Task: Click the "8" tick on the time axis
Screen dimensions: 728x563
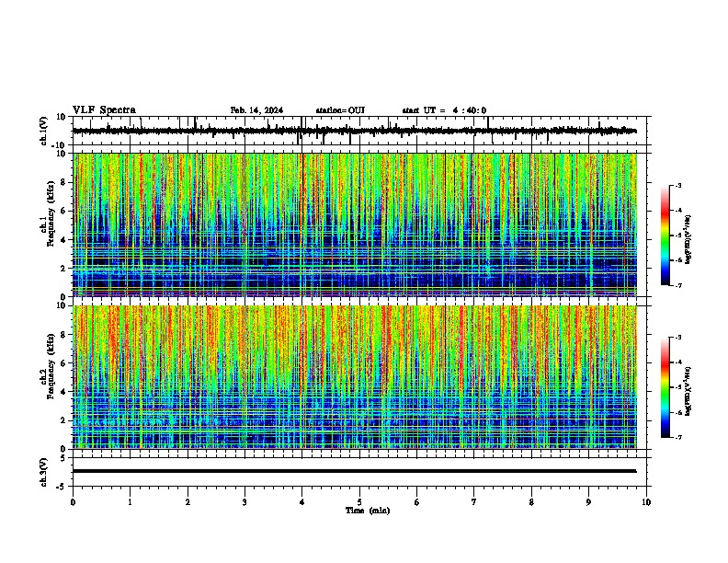Action: click(x=531, y=502)
